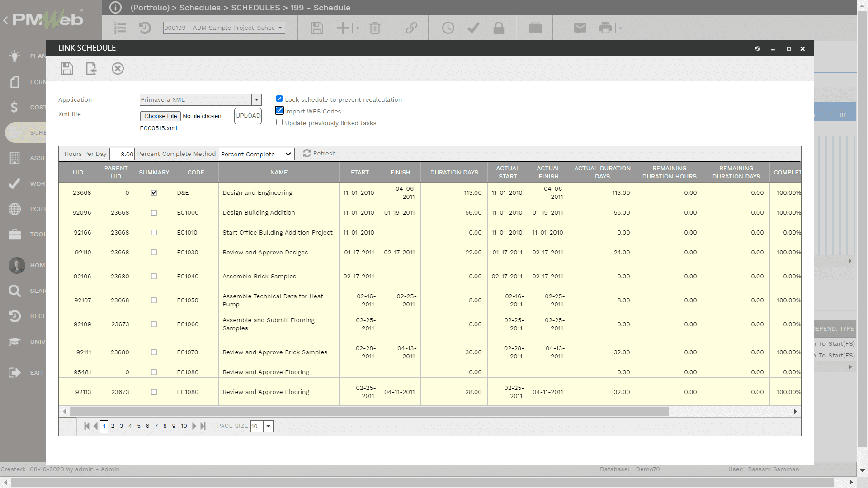
Task: Click the Delete record icon in top toolbar
Action: [375, 28]
